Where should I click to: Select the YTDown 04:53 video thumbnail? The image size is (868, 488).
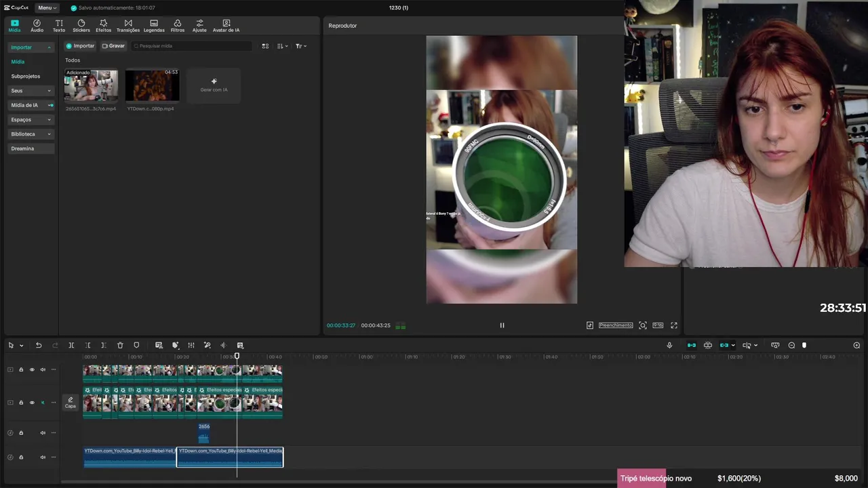coord(152,85)
